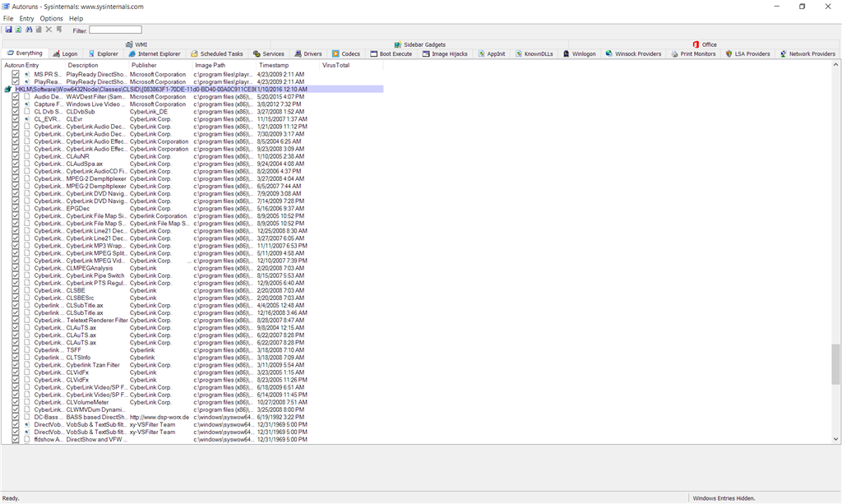842x504 pixels.
Task: Select the BASS based DirectSh... row text
Action: [x=96, y=417]
